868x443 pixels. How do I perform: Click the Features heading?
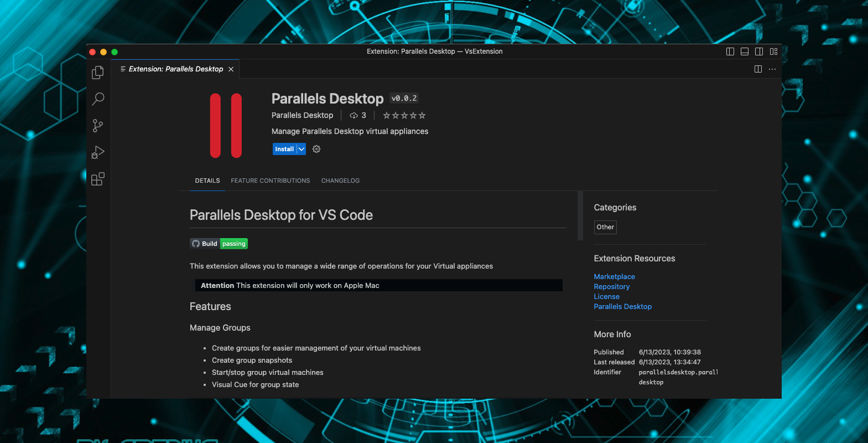210,306
